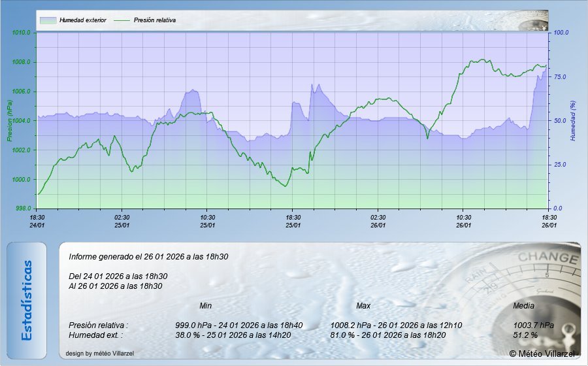Open the vertical Estadísticas tab
This screenshot has height=366, width=588.
click(x=27, y=301)
